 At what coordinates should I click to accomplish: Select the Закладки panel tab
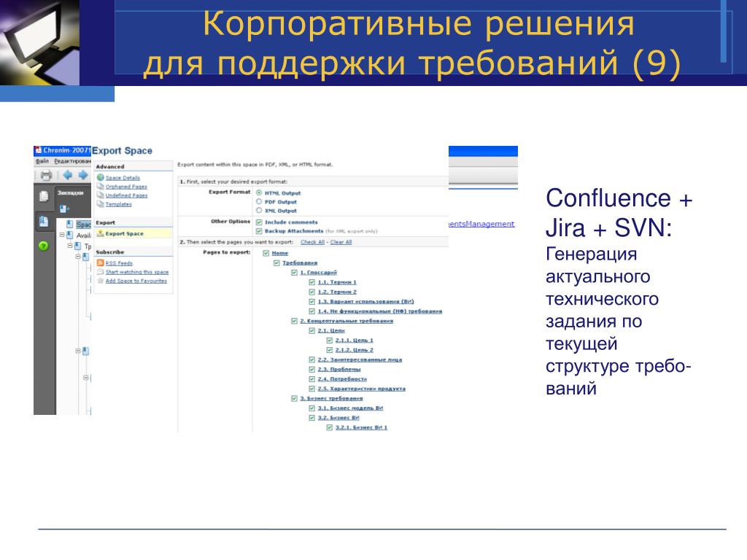pyautogui.click(x=71, y=192)
